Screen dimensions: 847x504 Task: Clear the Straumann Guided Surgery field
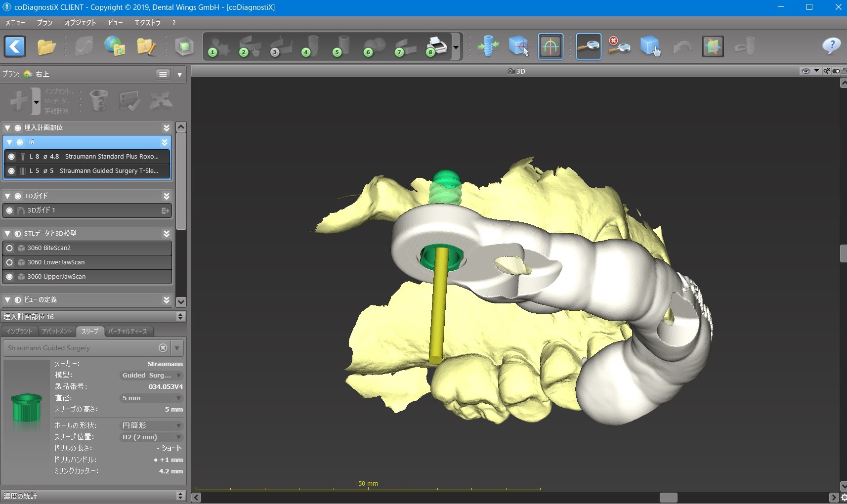pos(163,348)
